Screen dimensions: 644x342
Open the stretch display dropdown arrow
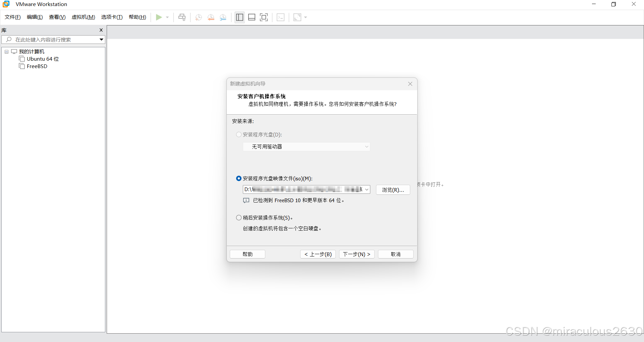[306, 17]
